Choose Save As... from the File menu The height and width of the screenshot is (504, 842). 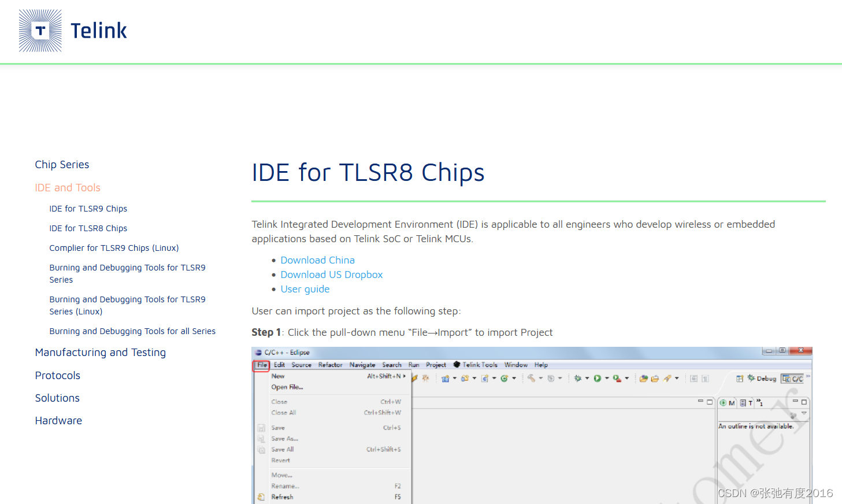tap(333, 439)
